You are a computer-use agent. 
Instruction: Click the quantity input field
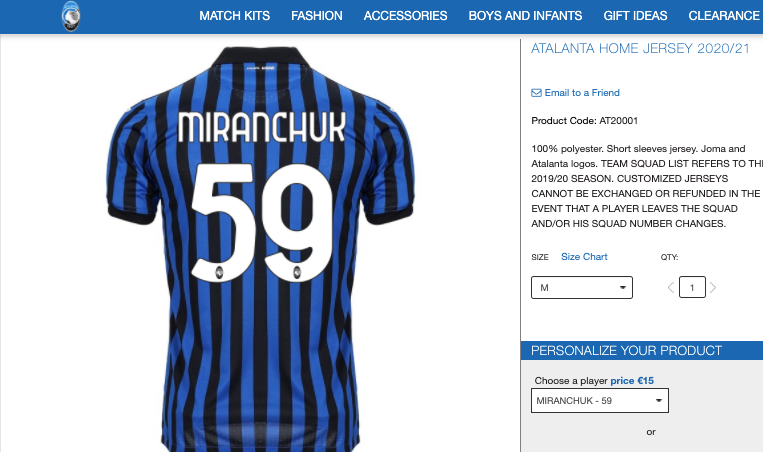692,288
